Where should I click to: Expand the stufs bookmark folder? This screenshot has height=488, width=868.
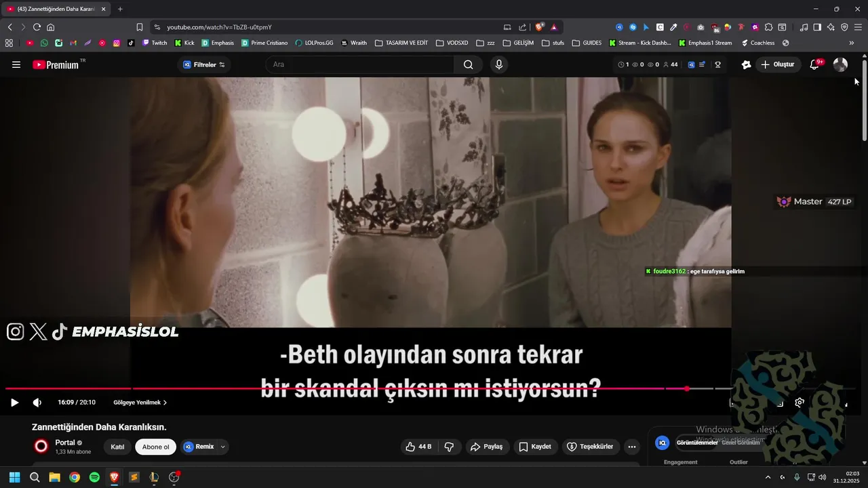pyautogui.click(x=553, y=43)
